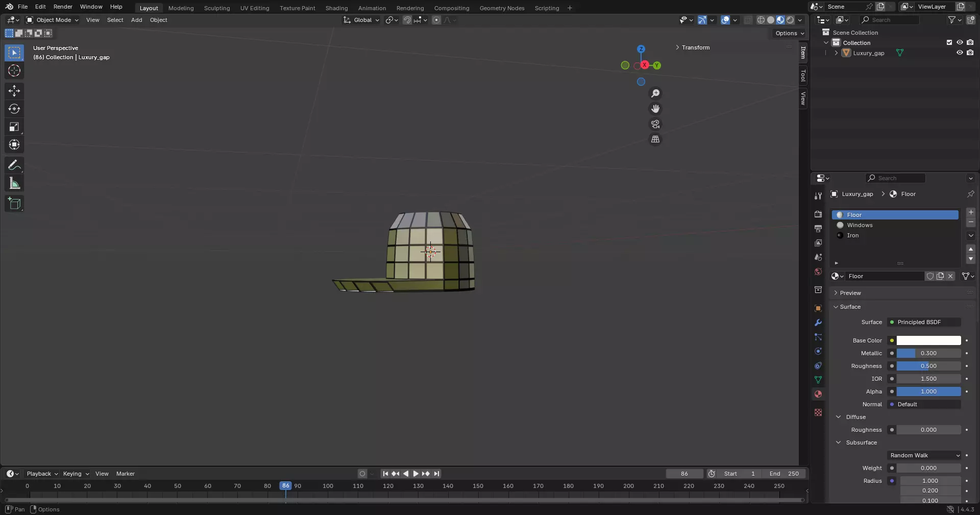
Task: Open the Modifiers wrench tab icon
Action: (x=818, y=323)
